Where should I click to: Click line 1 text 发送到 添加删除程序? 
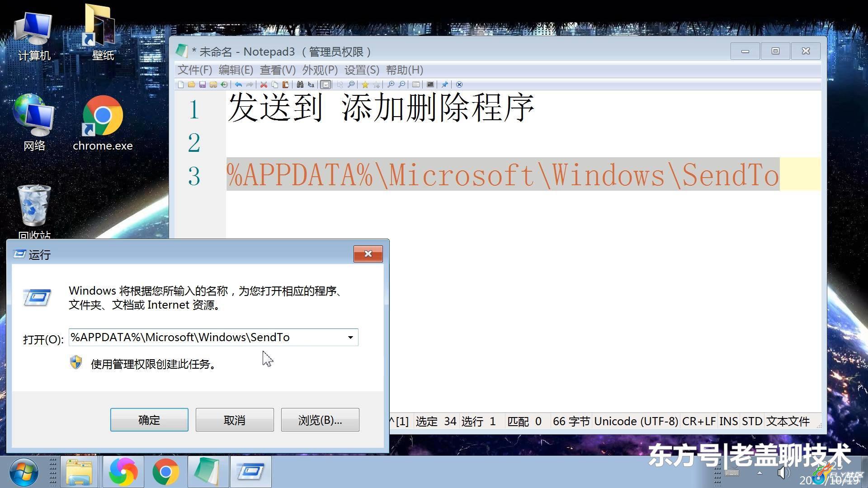(381, 108)
